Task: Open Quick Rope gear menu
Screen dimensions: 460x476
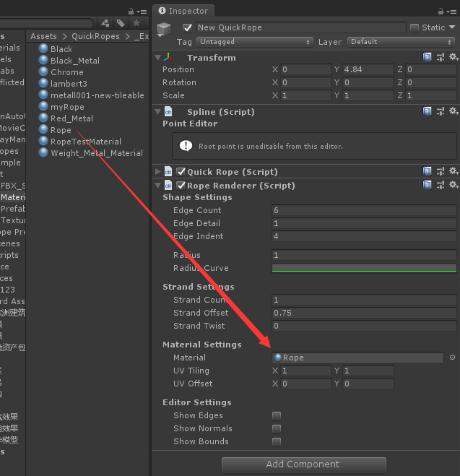Action: (x=454, y=171)
